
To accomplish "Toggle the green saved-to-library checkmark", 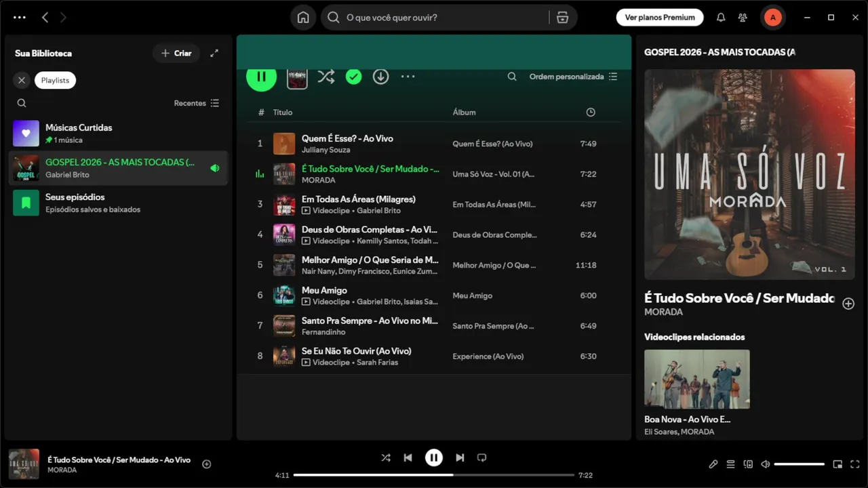I will [353, 77].
